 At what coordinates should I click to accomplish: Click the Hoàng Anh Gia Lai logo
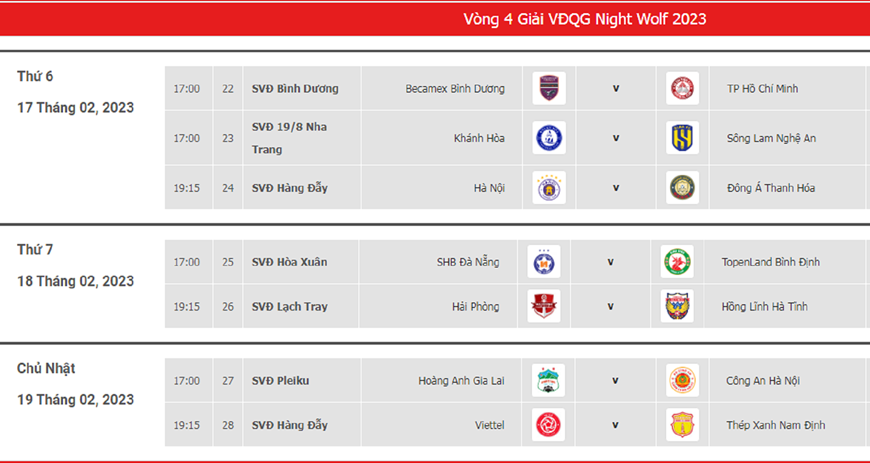(x=548, y=380)
